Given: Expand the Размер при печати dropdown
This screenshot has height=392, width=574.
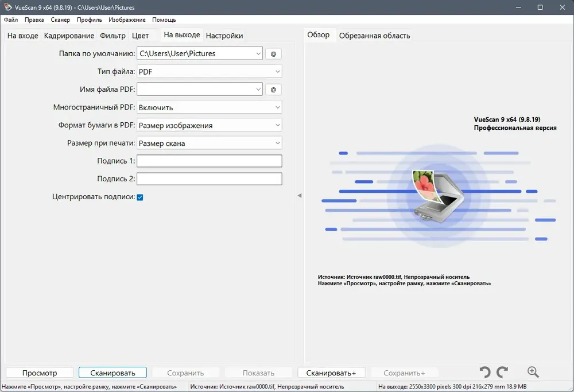Looking at the screenshot, I should 210,143.
